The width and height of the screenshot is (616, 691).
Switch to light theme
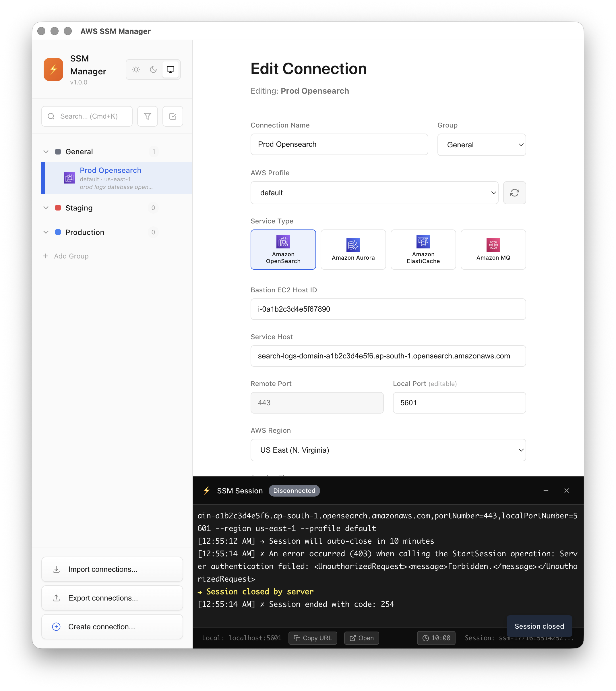[x=136, y=70]
